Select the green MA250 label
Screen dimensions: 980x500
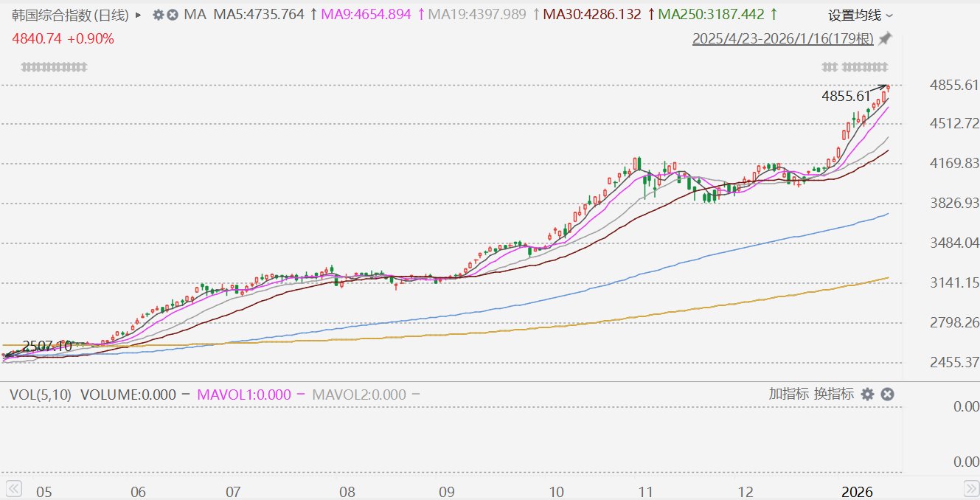pos(712,15)
